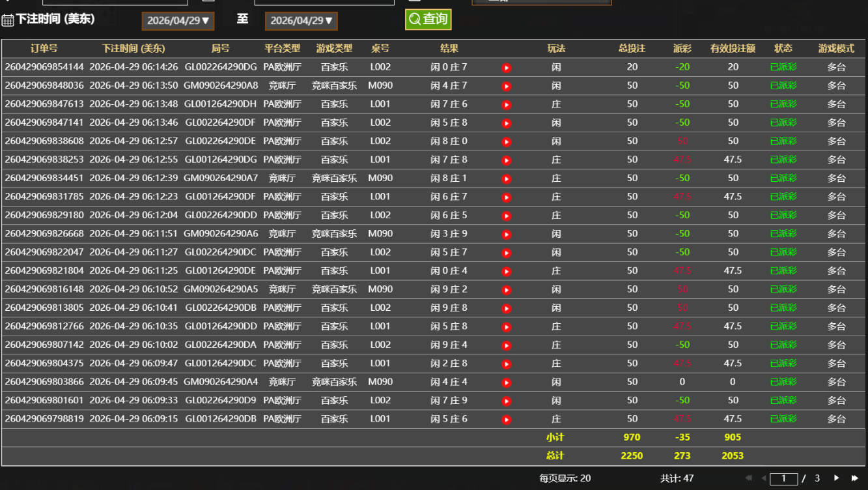Click subtotal bet amount 970
The width and height of the screenshot is (868, 490).
tap(632, 438)
